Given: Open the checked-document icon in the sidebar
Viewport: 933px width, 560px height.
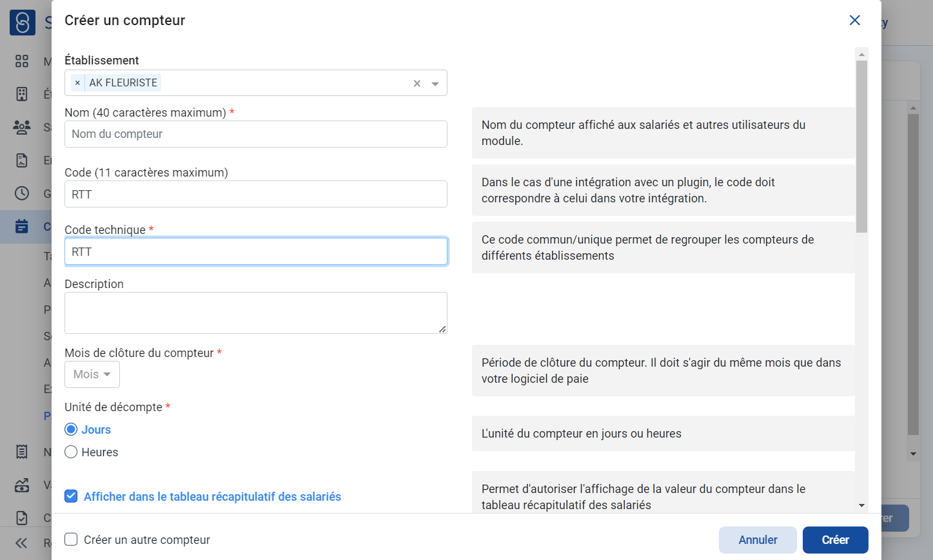Looking at the screenshot, I should (x=22, y=517).
